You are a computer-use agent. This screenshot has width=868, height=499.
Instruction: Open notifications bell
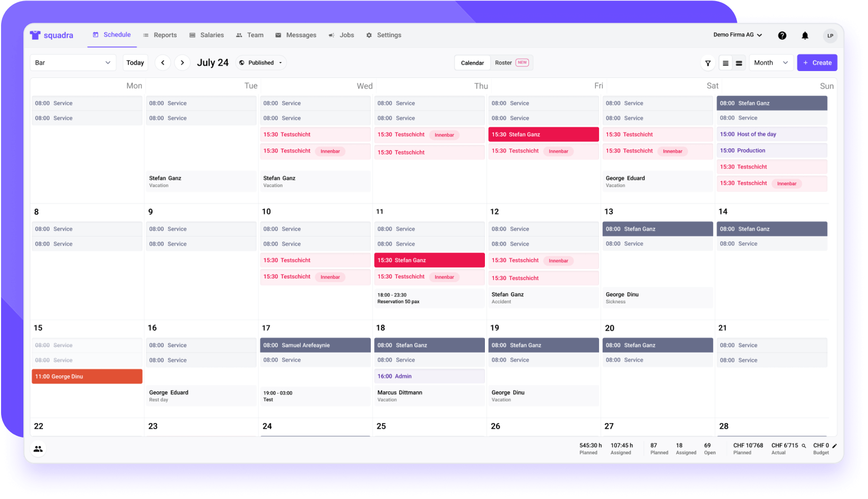click(x=805, y=35)
